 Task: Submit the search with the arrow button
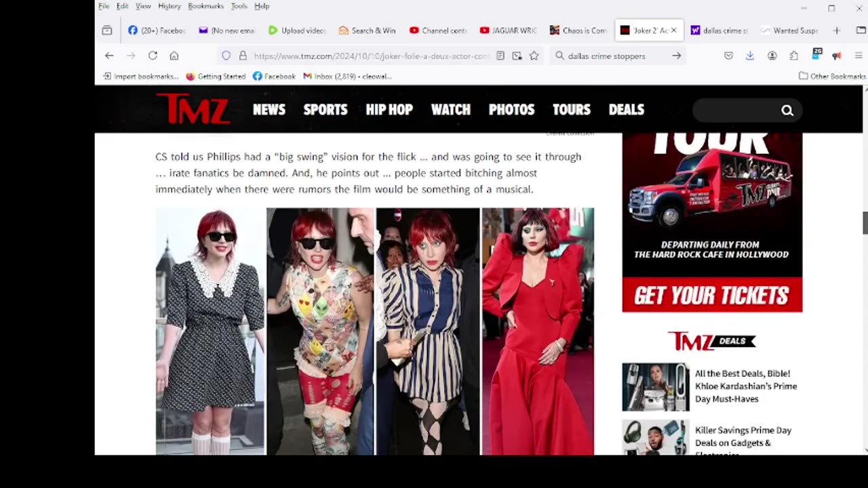click(677, 56)
